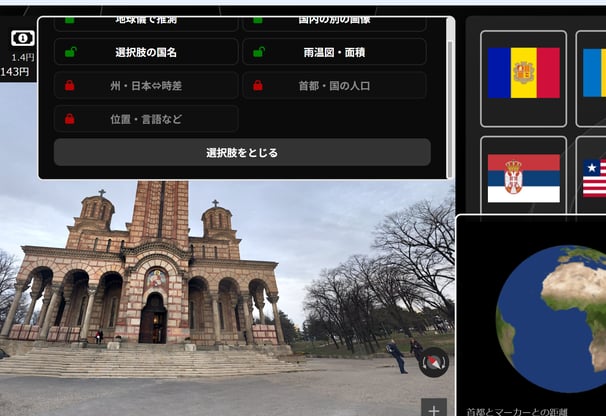
Task: Open the 地球儀で推測 hint at top
Action: click(146, 22)
